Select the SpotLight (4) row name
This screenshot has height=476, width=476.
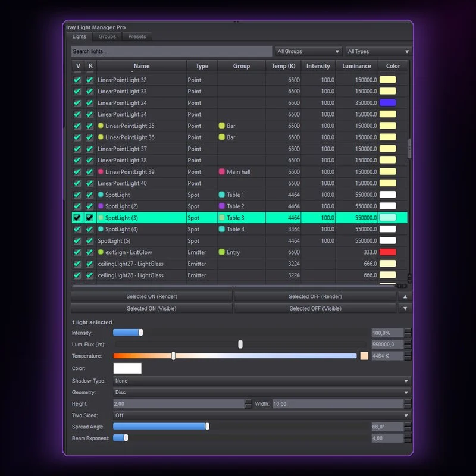(121, 229)
